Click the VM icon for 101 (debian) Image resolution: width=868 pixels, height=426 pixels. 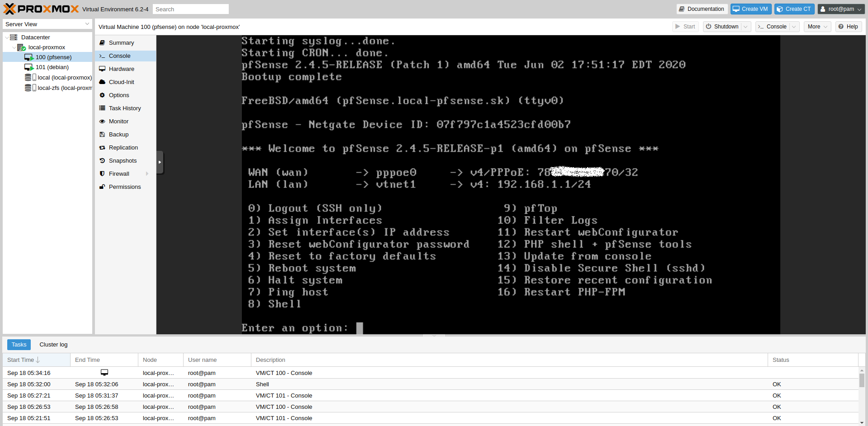point(29,67)
